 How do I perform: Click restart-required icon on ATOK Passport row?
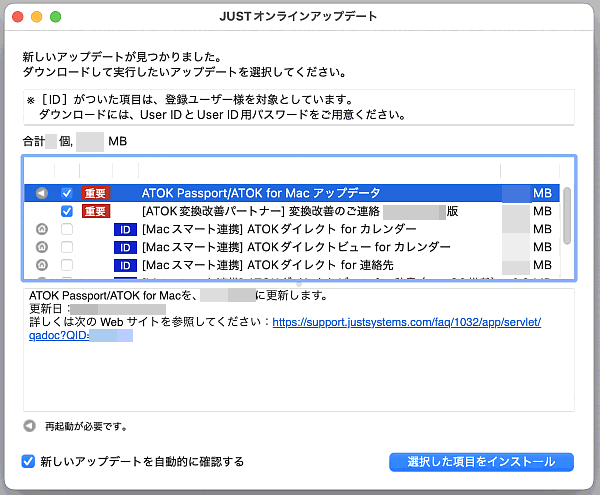42,193
